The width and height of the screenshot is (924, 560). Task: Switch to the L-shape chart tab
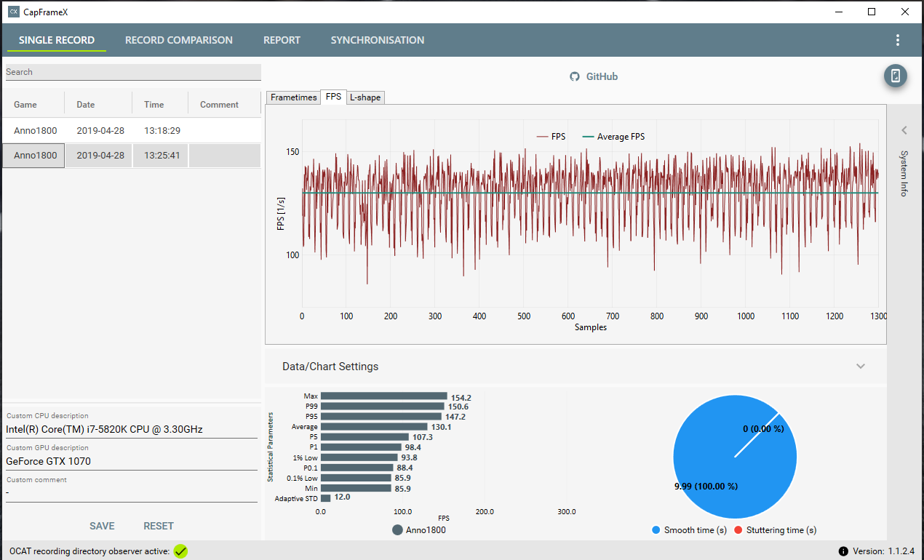(x=365, y=97)
